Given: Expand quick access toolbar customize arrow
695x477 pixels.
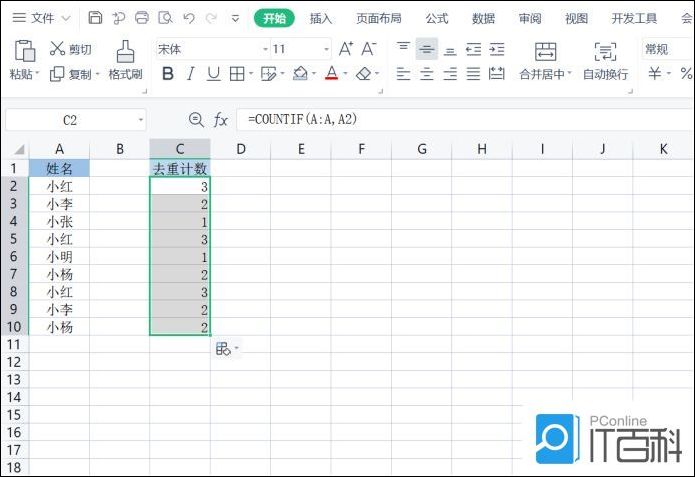Looking at the screenshot, I should pyautogui.click(x=235, y=18).
